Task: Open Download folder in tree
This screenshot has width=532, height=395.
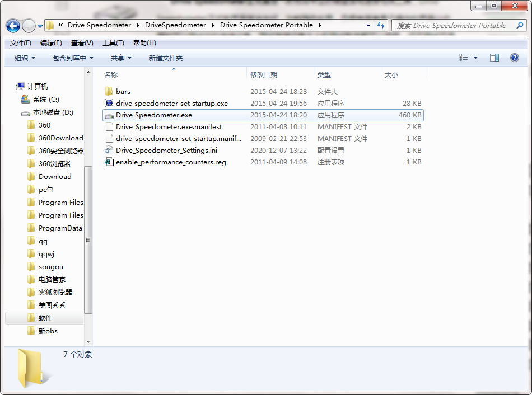Action: pyautogui.click(x=49, y=177)
